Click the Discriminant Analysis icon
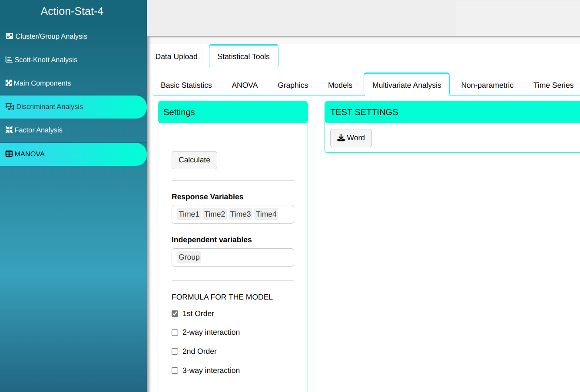Viewport: 580px width, 392px height. (x=10, y=106)
